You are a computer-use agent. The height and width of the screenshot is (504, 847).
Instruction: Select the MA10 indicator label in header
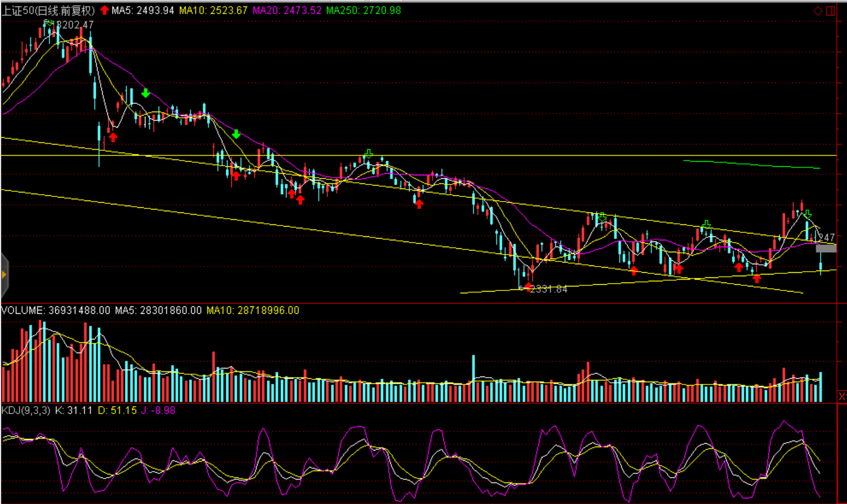point(213,10)
